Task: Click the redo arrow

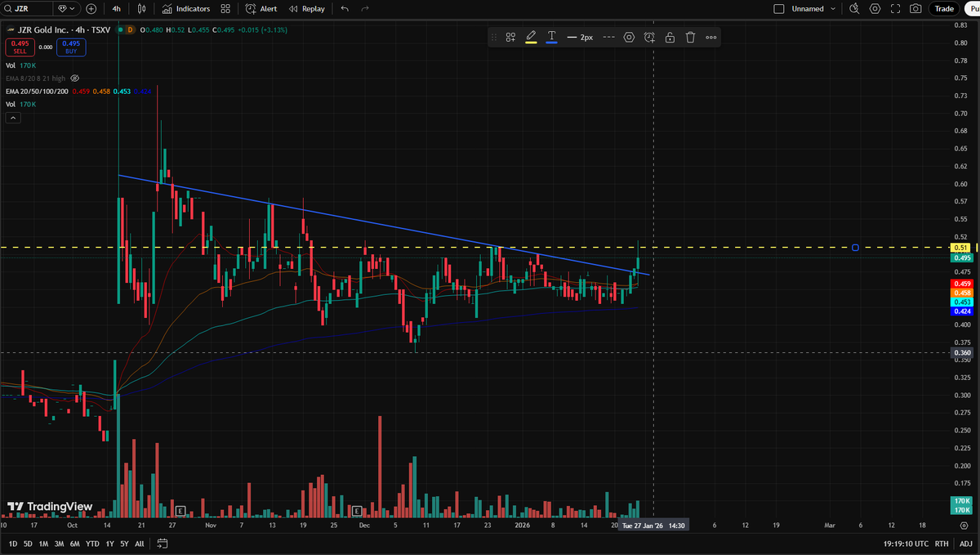Action: [365, 8]
